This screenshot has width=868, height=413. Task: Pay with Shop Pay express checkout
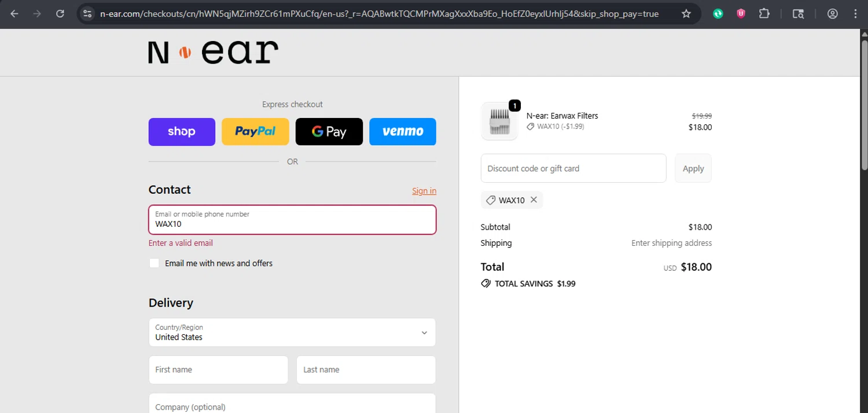(x=182, y=132)
